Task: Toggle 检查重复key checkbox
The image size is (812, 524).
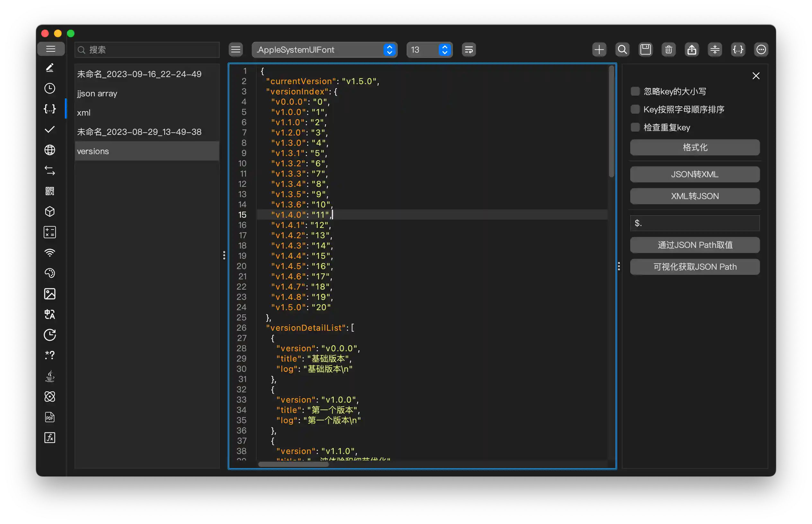Action: (x=635, y=127)
